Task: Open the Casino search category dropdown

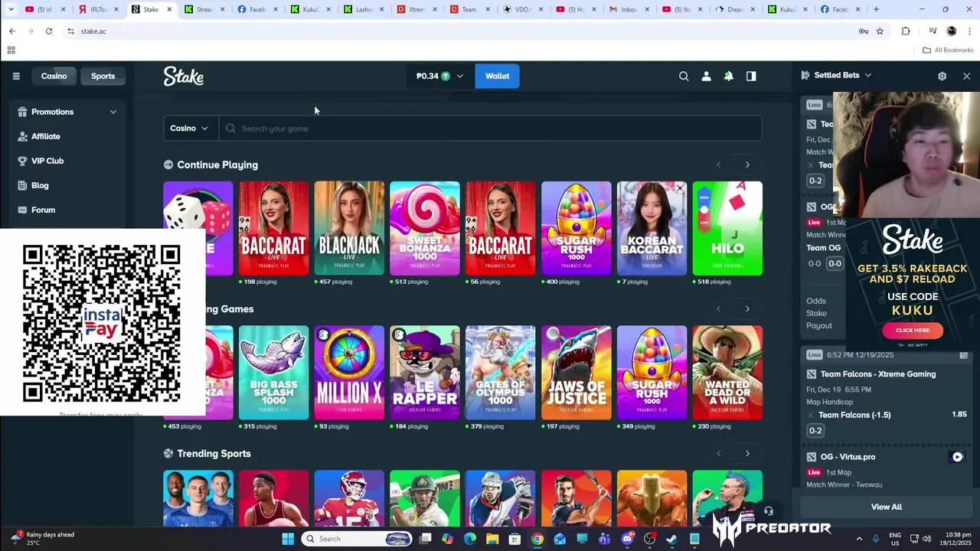Action: tap(189, 129)
